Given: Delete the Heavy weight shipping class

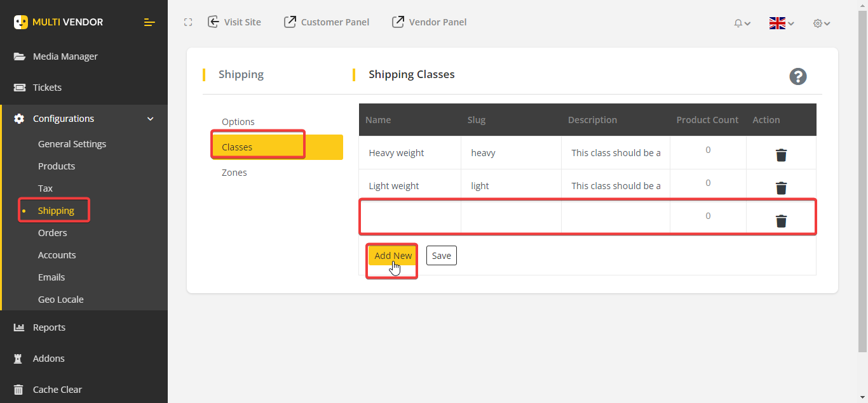Looking at the screenshot, I should 781,154.
